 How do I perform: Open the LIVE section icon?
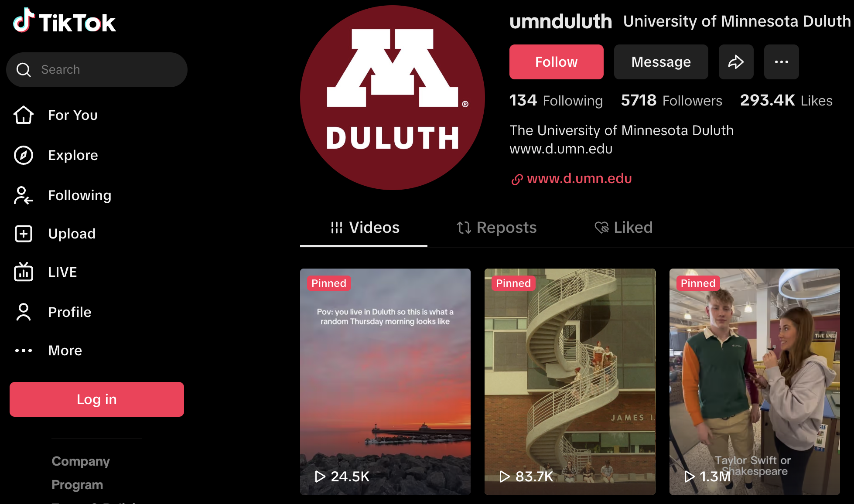click(x=24, y=272)
